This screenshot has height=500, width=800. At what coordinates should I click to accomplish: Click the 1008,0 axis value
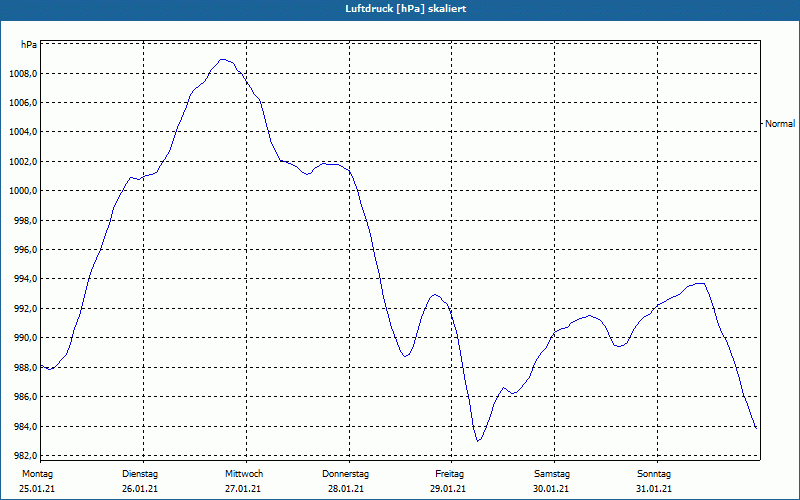click(x=23, y=74)
